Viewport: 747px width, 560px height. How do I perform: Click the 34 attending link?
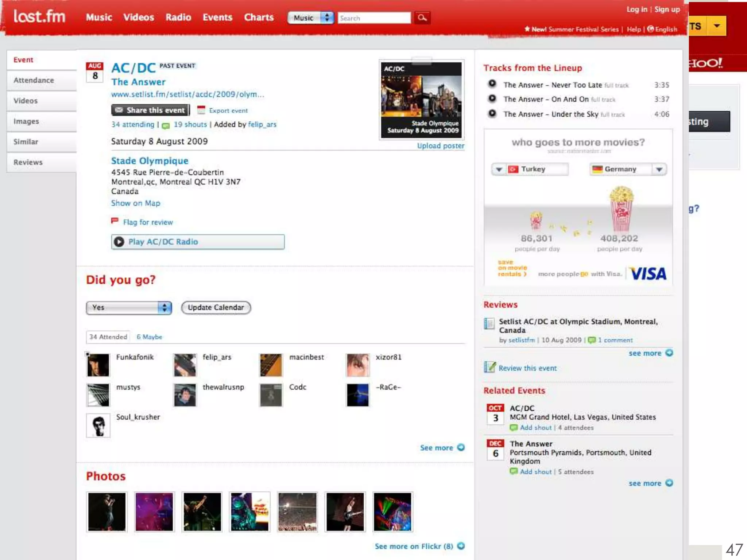tap(133, 124)
